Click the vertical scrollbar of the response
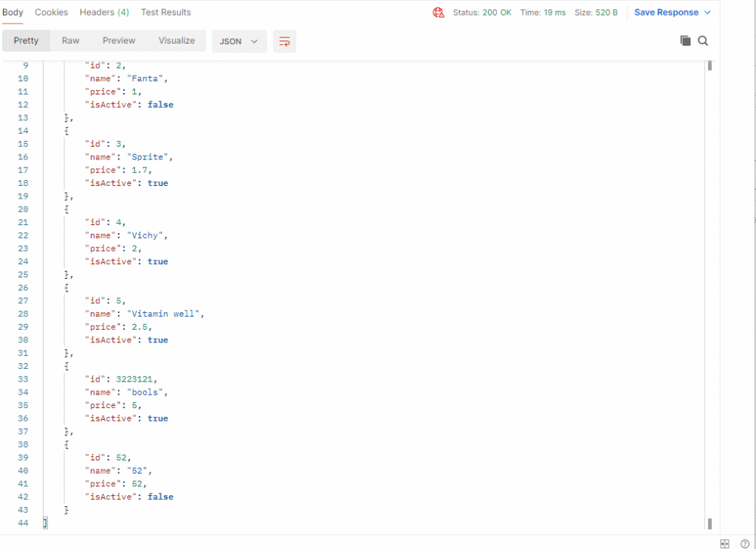 click(x=709, y=295)
